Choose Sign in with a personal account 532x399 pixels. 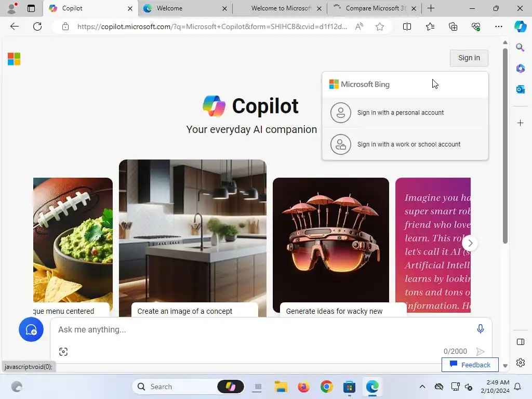point(405,113)
